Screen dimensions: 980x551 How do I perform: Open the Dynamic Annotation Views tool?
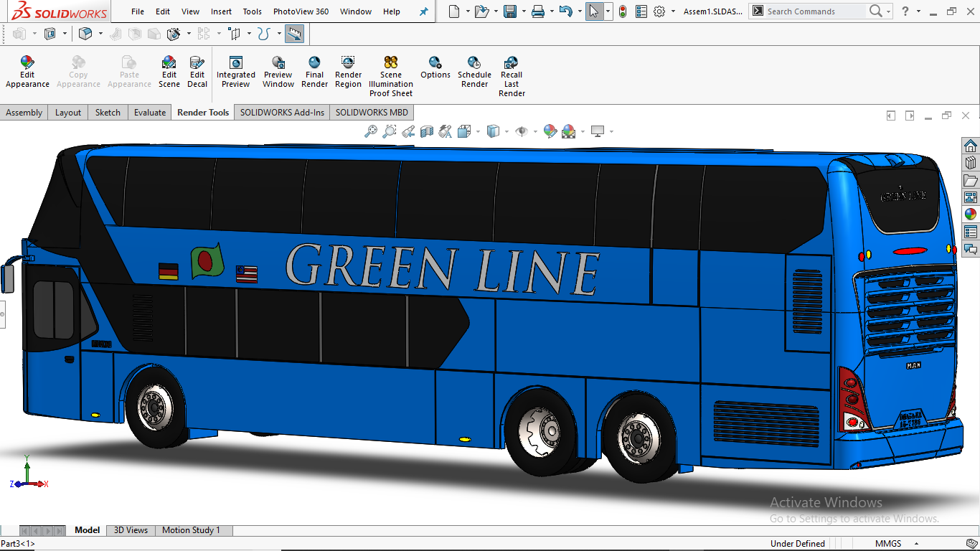pyautogui.click(x=446, y=131)
